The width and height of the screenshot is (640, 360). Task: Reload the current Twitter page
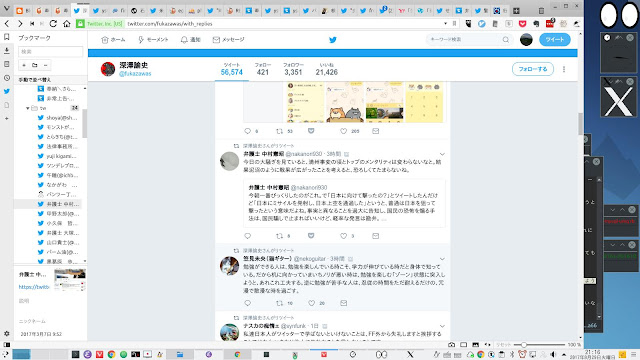(x=53, y=24)
